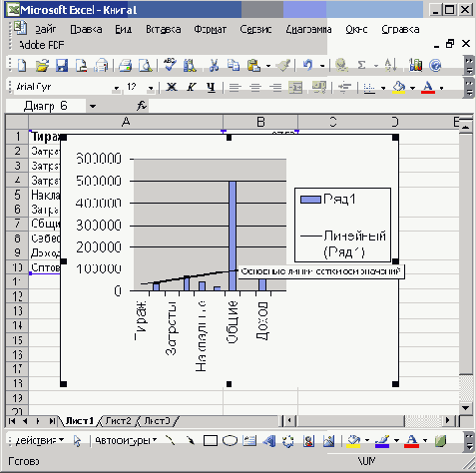Screen dimensions: 476x473
Task: Open the Файл menu
Action: tap(46, 30)
